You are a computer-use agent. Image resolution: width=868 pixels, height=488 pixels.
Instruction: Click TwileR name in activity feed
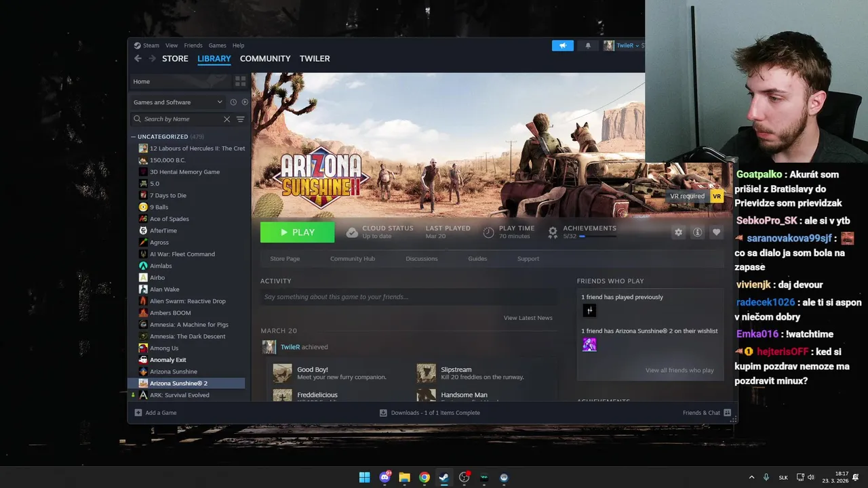pyautogui.click(x=290, y=347)
